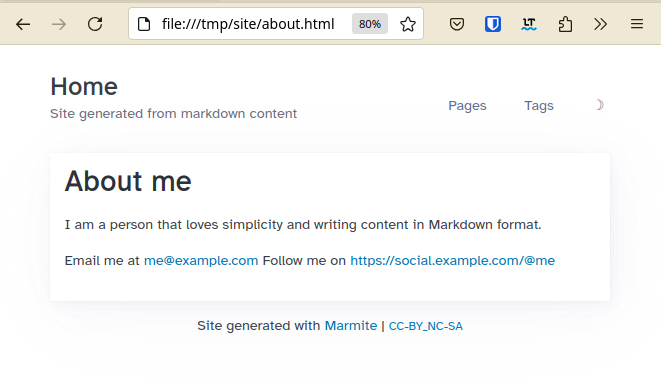Open the LanguageTool extension icon
Screen dimensions: 661x383
(529, 24)
